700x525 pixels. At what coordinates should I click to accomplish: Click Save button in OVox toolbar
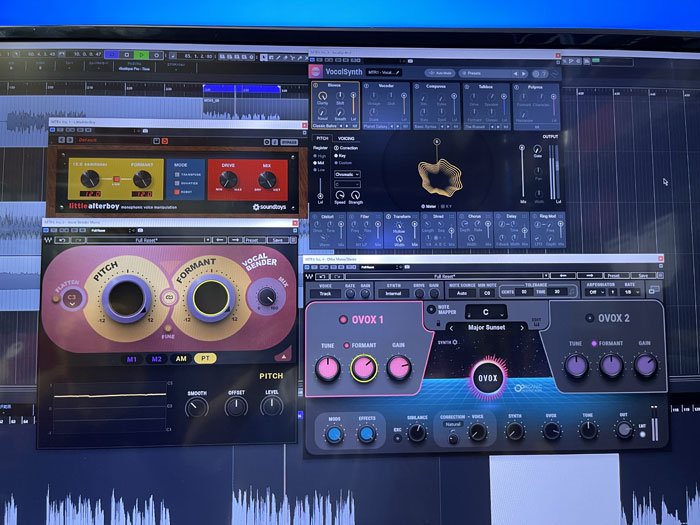pos(643,275)
